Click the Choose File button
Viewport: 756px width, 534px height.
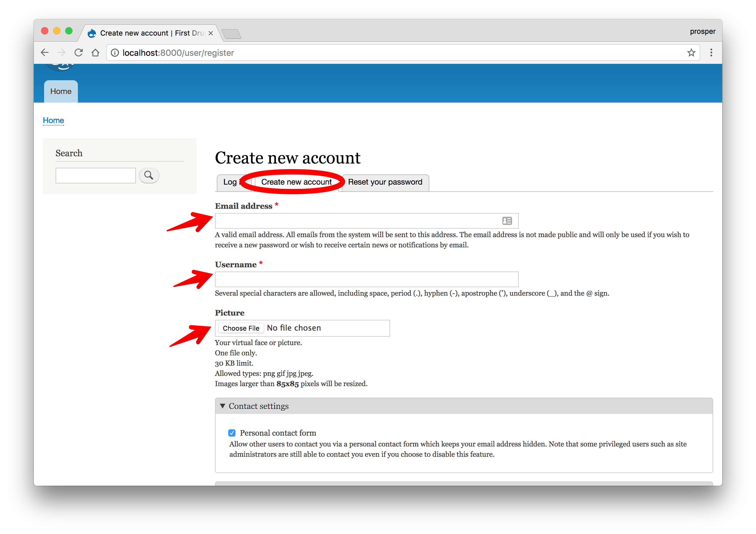click(x=240, y=328)
